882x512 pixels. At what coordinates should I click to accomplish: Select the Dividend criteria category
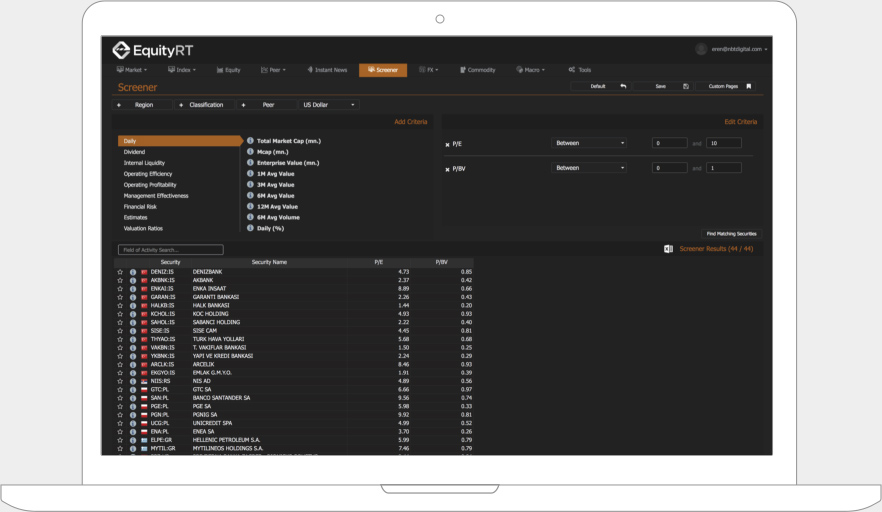pos(134,152)
